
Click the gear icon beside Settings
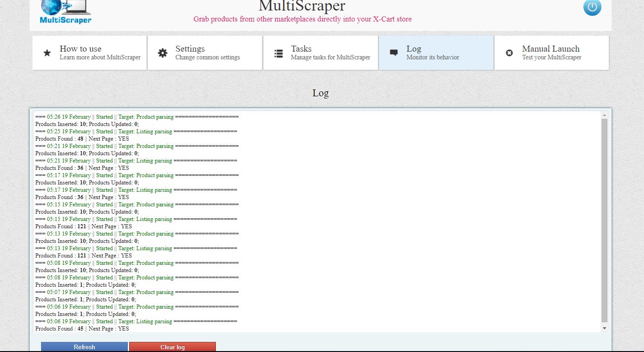[x=162, y=53]
